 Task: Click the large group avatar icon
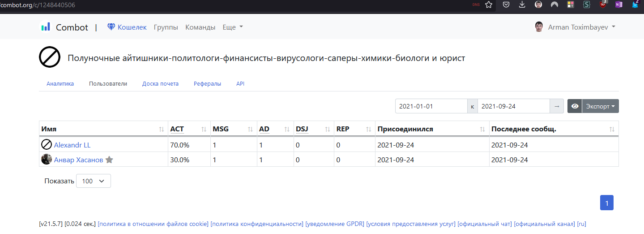pos(50,58)
